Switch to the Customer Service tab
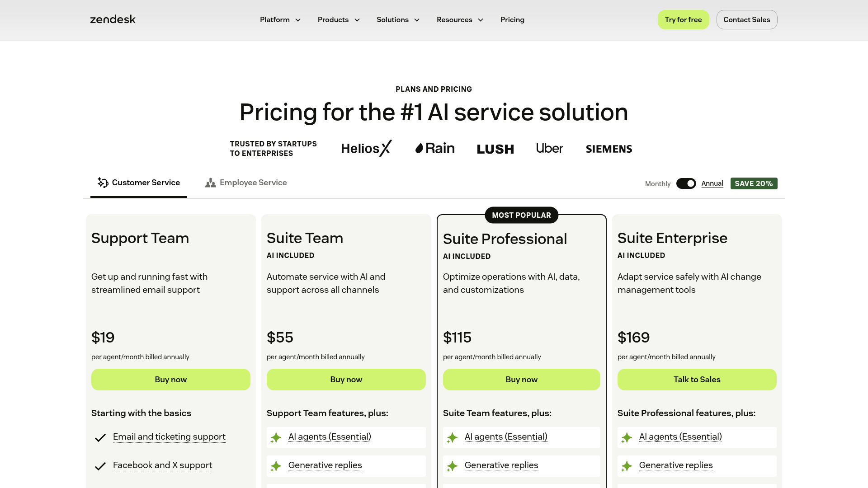 point(139,183)
